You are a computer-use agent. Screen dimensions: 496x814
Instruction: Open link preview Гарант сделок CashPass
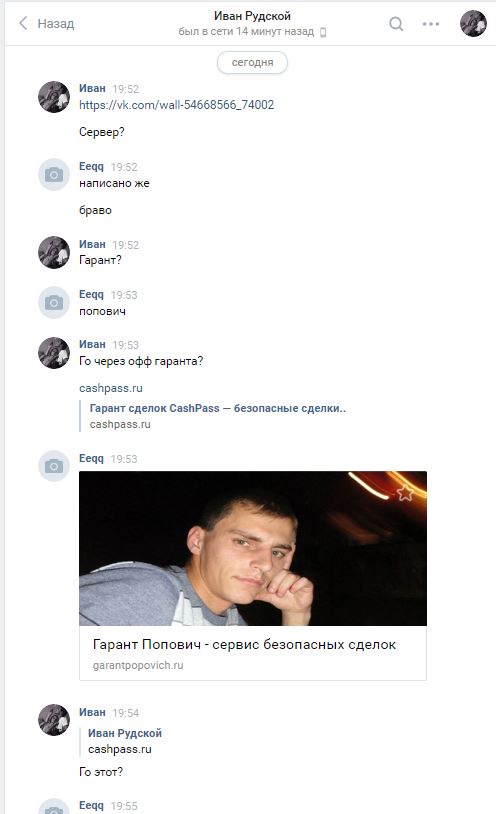tap(218, 408)
